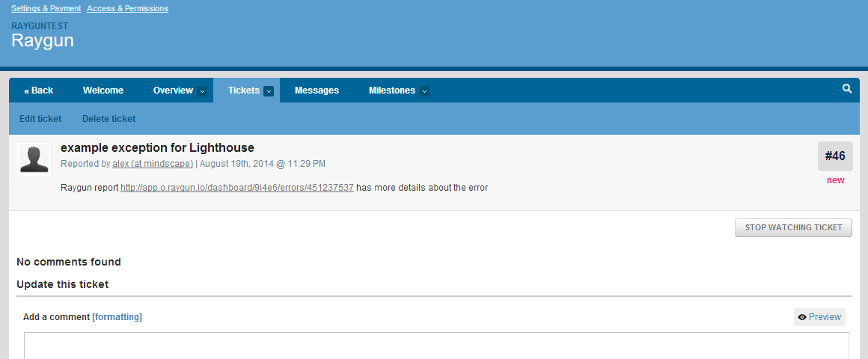Image resolution: width=868 pixels, height=359 pixels.
Task: Follow the Raygun report URL link
Action: click(237, 188)
